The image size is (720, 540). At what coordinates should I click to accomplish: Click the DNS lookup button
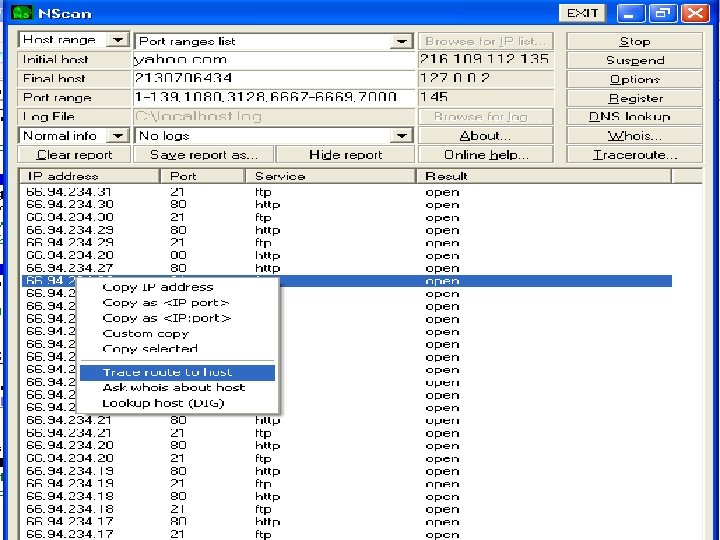pyautogui.click(x=635, y=117)
